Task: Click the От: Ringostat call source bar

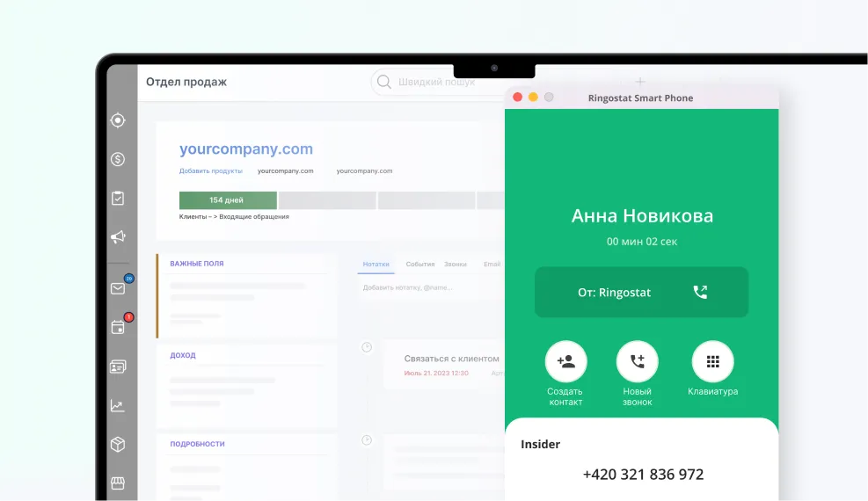Action: pyautogui.click(x=642, y=292)
